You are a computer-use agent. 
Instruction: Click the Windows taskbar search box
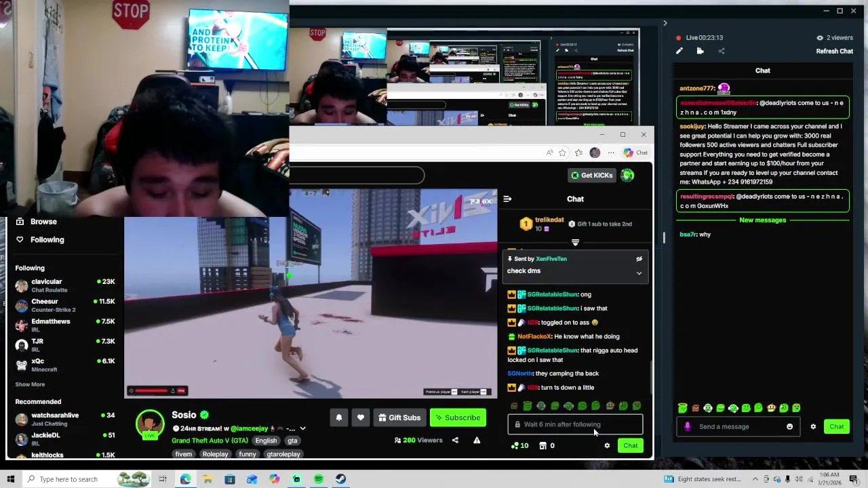[x=88, y=479]
